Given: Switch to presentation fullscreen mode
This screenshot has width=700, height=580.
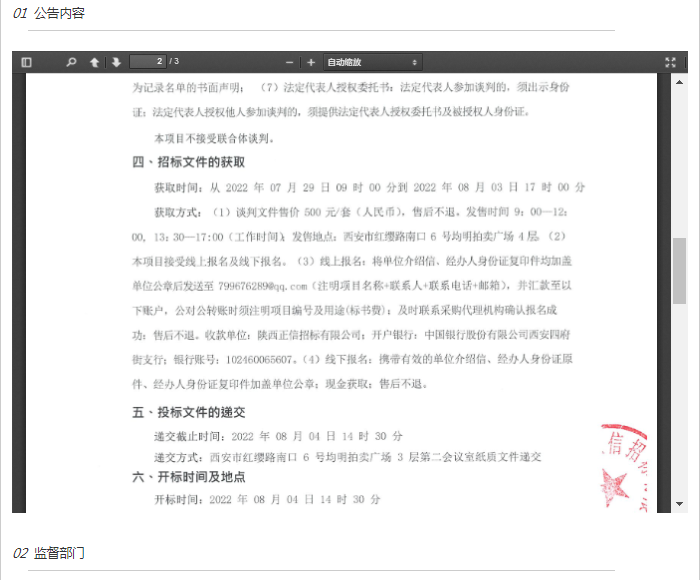Looking at the screenshot, I should point(670,62).
